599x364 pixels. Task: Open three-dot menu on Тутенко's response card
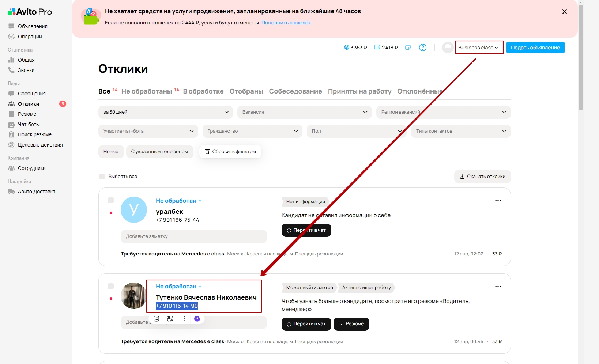[x=498, y=287]
